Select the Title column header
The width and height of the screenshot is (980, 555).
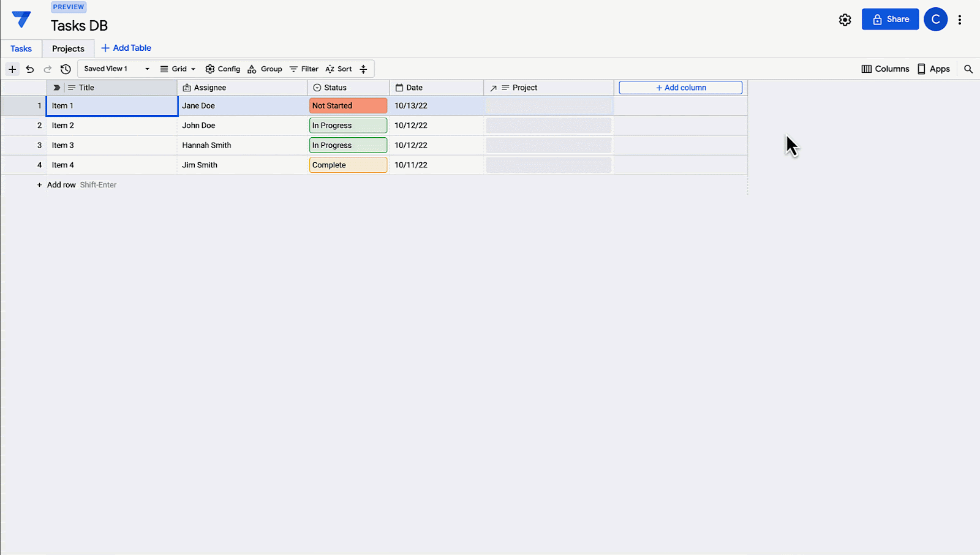coord(112,88)
